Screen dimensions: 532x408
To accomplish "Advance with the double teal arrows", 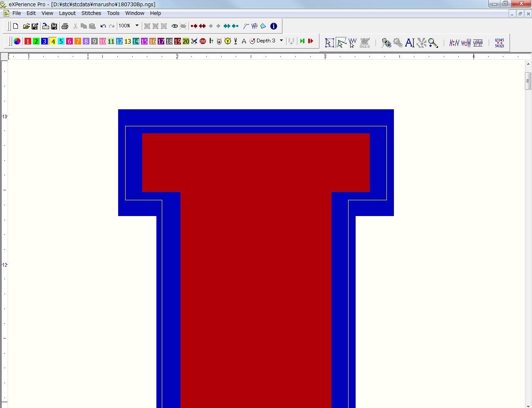I will pos(227,26).
